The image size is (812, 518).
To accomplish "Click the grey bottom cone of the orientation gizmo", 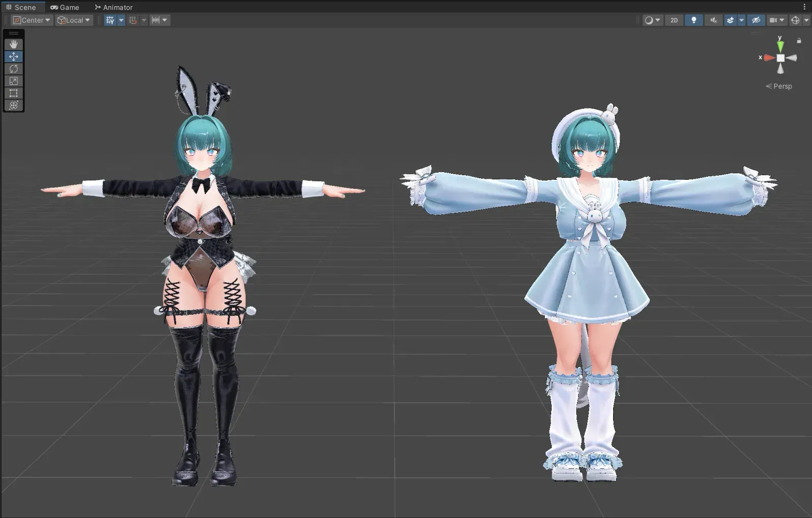I will coord(781,69).
